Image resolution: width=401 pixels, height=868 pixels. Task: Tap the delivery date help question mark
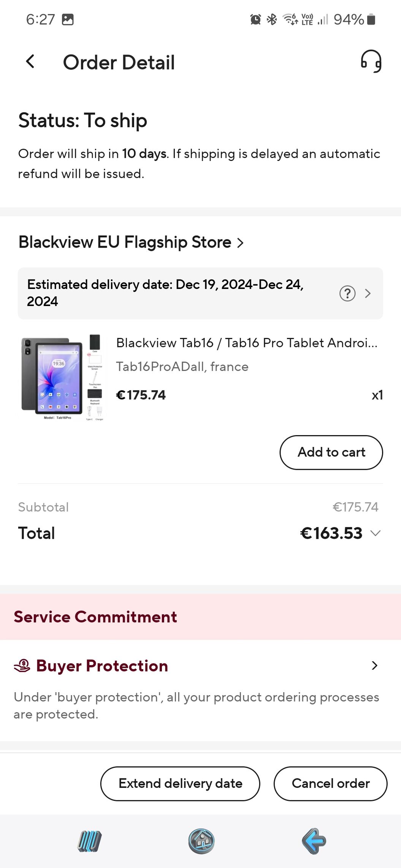pyautogui.click(x=347, y=294)
